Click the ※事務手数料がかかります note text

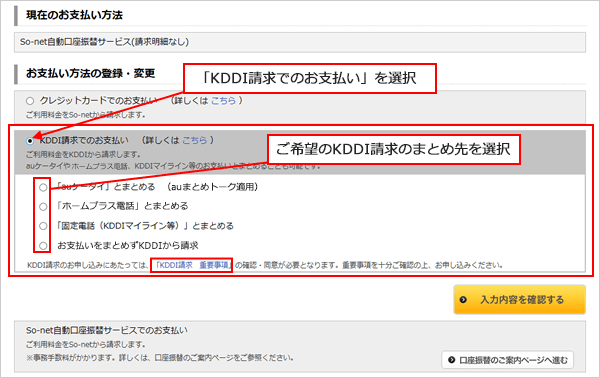160,358
